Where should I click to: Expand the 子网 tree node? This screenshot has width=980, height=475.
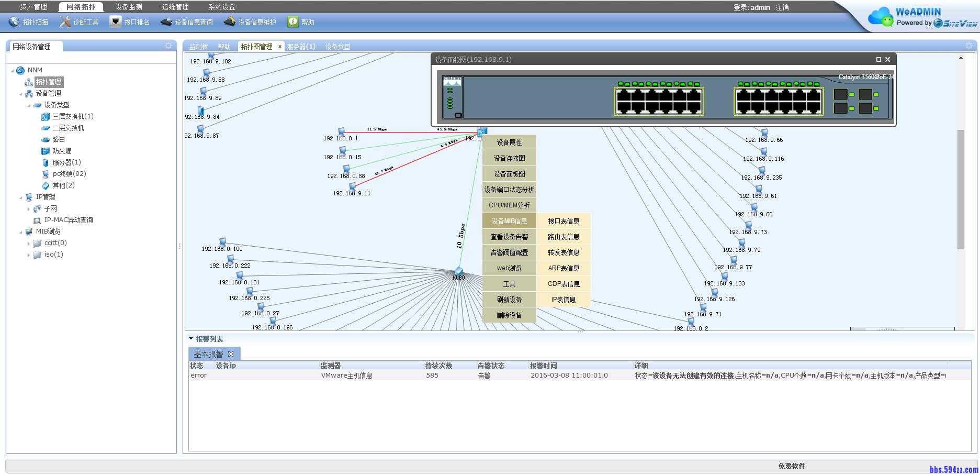[x=29, y=209]
